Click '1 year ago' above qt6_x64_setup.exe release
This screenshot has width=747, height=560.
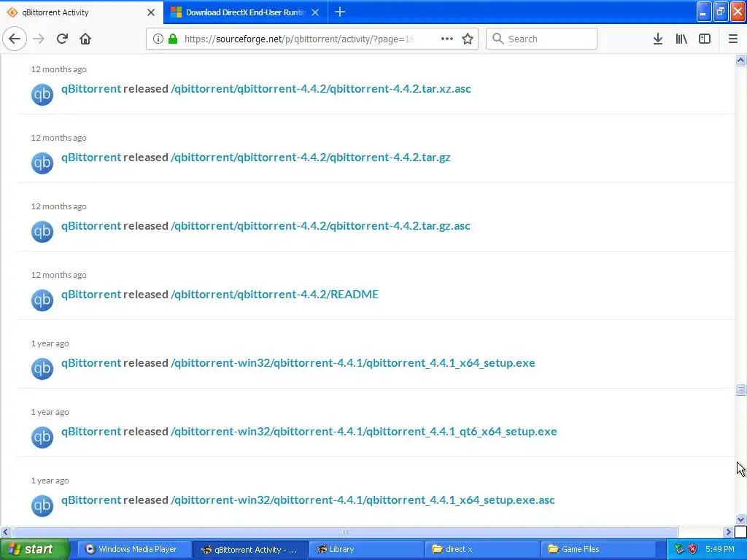point(50,412)
